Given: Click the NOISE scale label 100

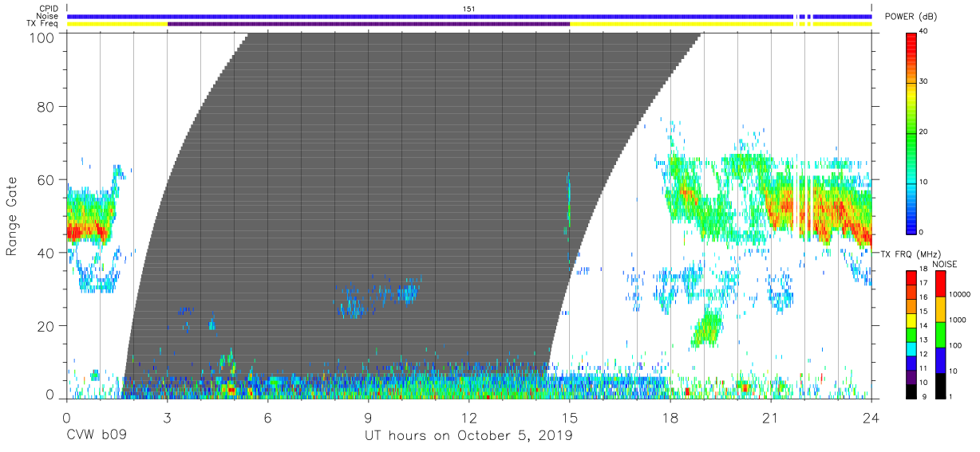Looking at the screenshot, I should pos(956,346).
